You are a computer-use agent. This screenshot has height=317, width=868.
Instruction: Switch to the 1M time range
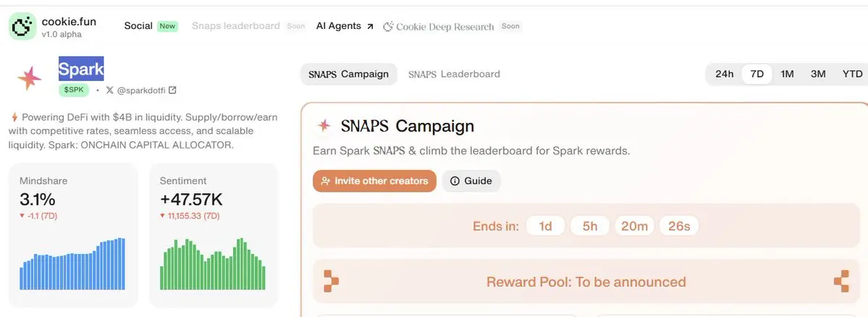[787, 74]
